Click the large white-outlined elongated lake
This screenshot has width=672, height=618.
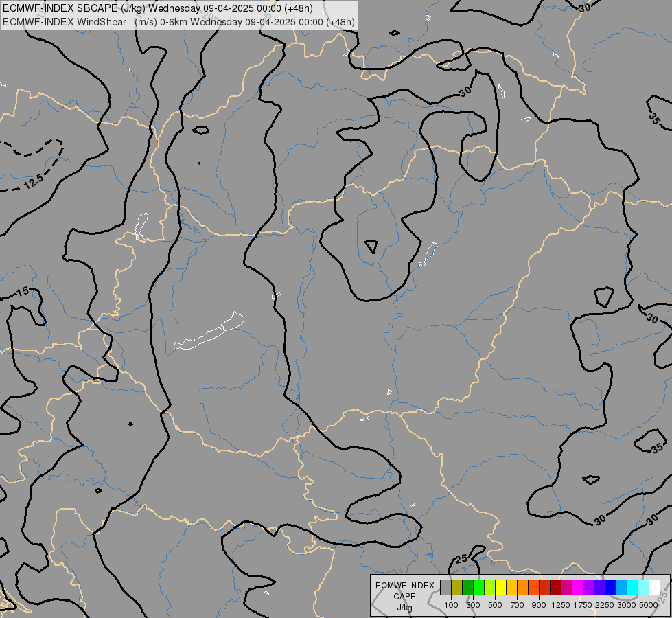[x=209, y=331]
